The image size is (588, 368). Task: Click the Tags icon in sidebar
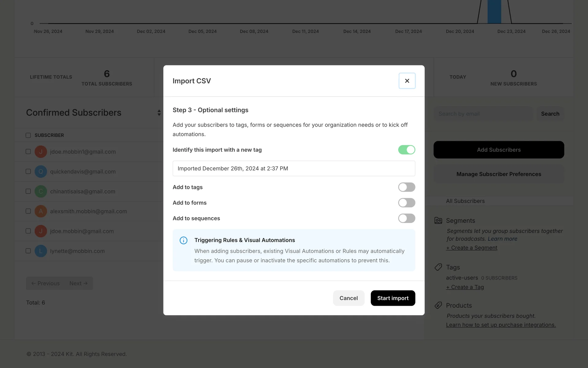click(438, 267)
